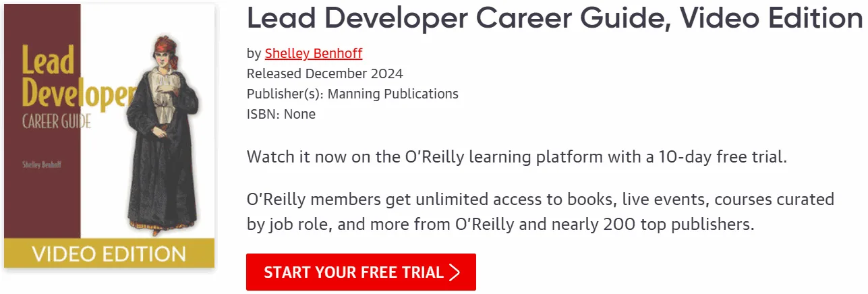The height and width of the screenshot is (294, 868).
Task: Click the chevron arrow icon inside the trial button
Action: 455,272
